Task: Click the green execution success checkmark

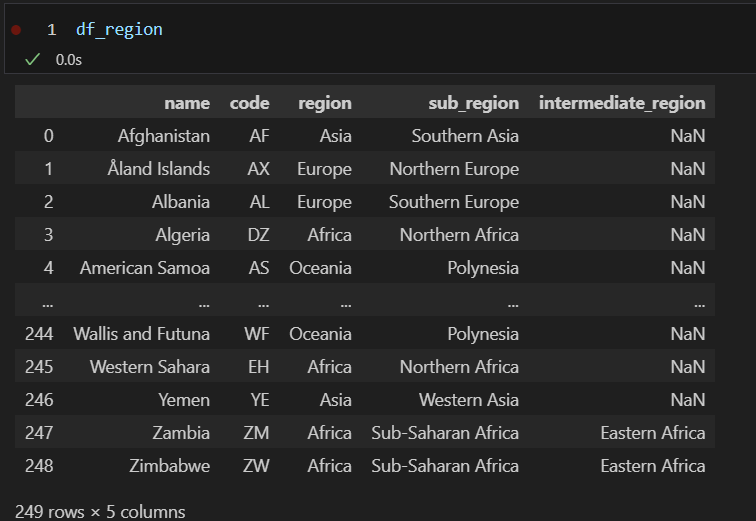Action: click(32, 60)
